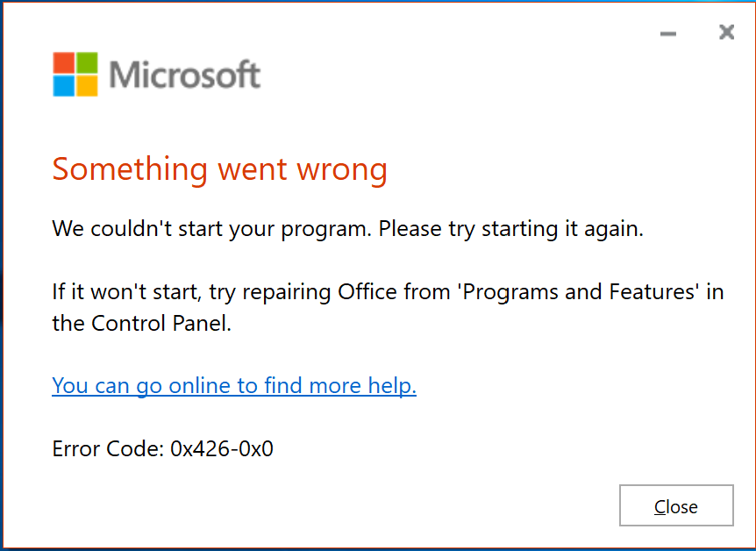
Task: Click the 'Please try starting it again' sentence
Action: [x=511, y=229]
